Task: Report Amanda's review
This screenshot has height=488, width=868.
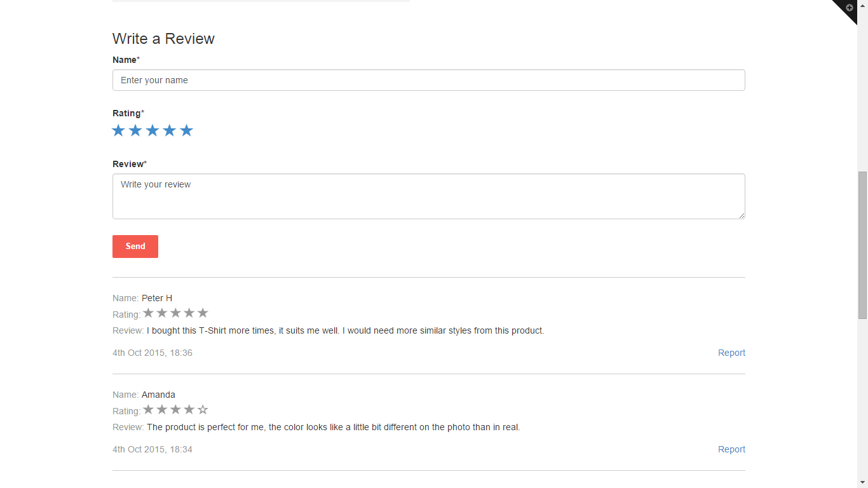Action: 731,449
